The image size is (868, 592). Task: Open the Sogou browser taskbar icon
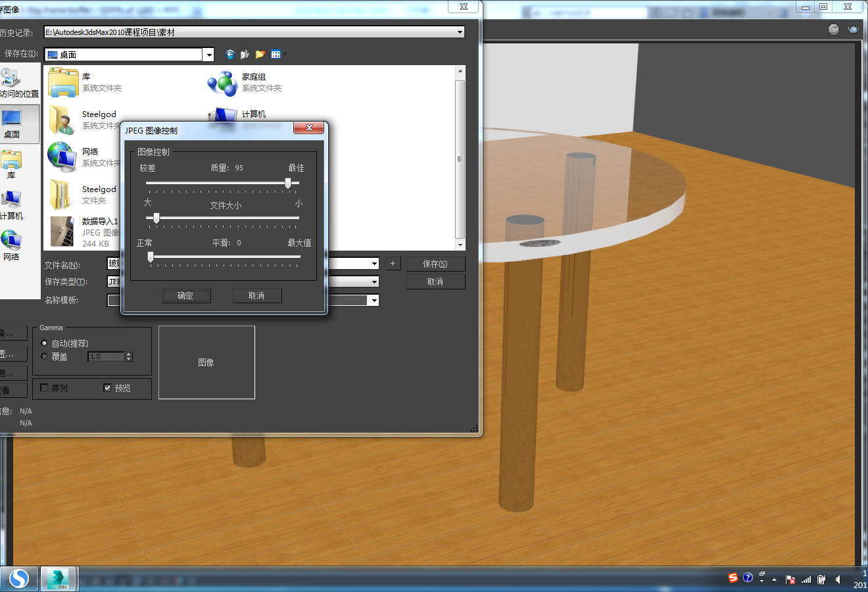coord(18,579)
